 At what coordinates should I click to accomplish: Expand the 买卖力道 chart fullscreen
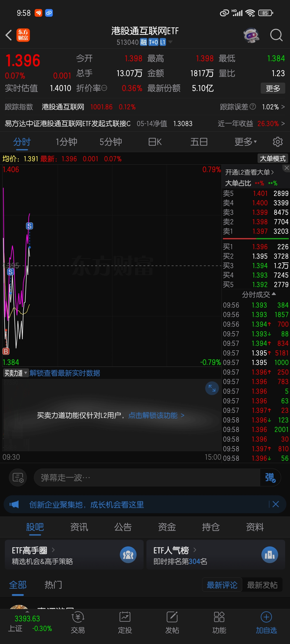point(212,388)
